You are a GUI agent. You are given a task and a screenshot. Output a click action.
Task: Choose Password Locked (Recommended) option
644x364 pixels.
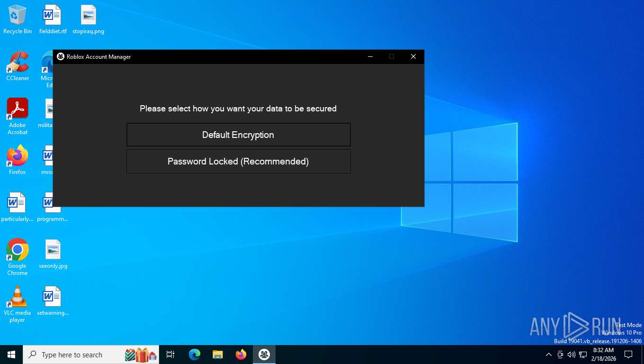(x=238, y=162)
